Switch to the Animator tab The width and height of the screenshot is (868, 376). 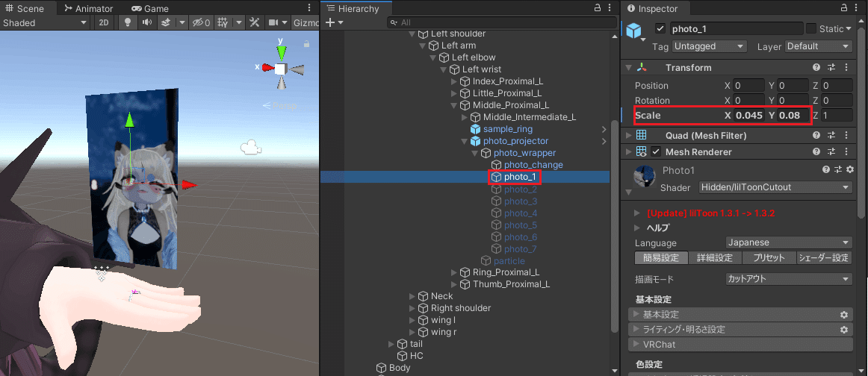pos(88,8)
